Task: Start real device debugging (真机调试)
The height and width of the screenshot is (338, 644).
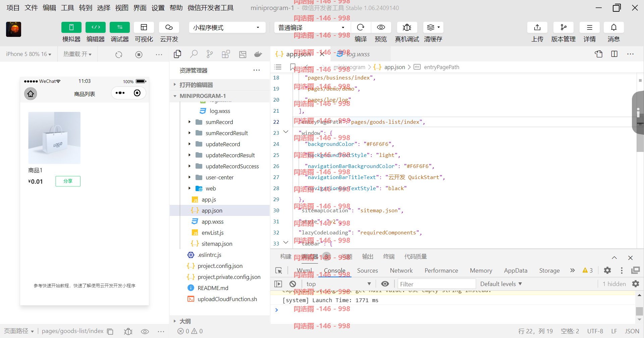Action: [x=407, y=27]
